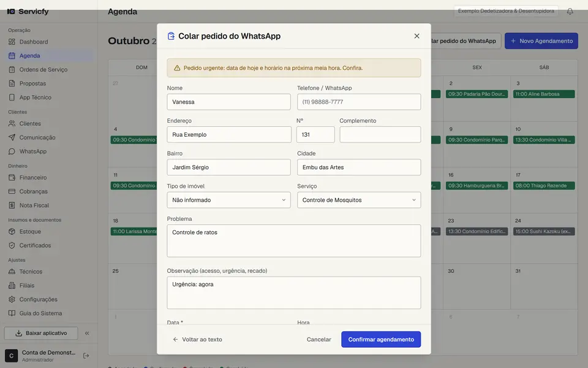Click the Exemplo Dedetizadora & Desentupidora badge
588x368 pixels.
506,11
